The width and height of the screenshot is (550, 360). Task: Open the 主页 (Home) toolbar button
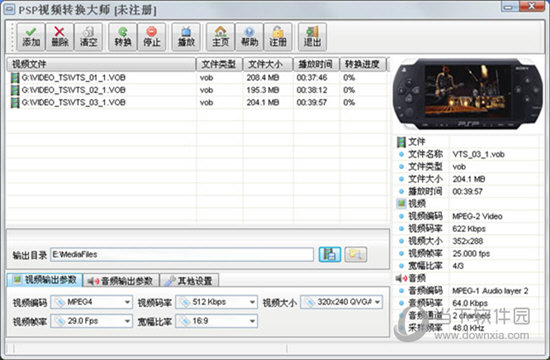[x=220, y=37]
